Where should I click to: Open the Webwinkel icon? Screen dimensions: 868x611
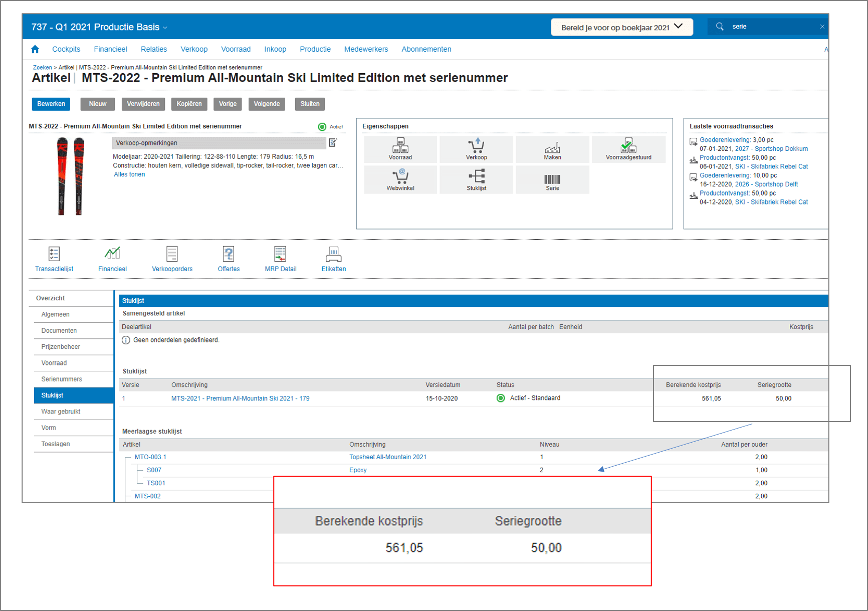click(x=400, y=179)
